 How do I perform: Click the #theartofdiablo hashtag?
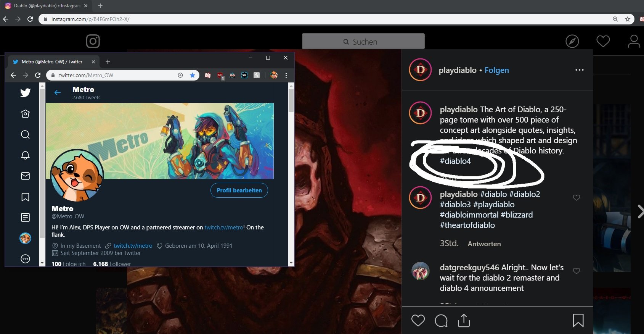467,225
